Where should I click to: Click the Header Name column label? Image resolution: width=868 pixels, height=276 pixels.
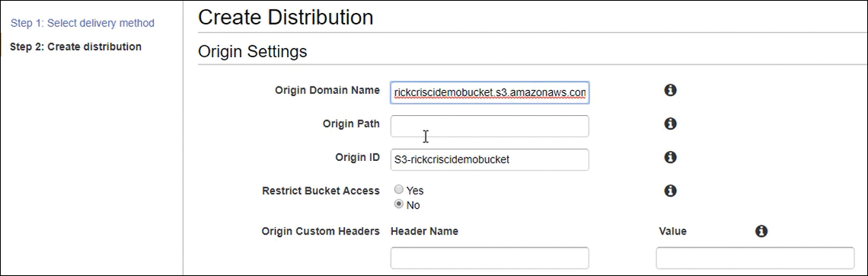pyautogui.click(x=425, y=231)
